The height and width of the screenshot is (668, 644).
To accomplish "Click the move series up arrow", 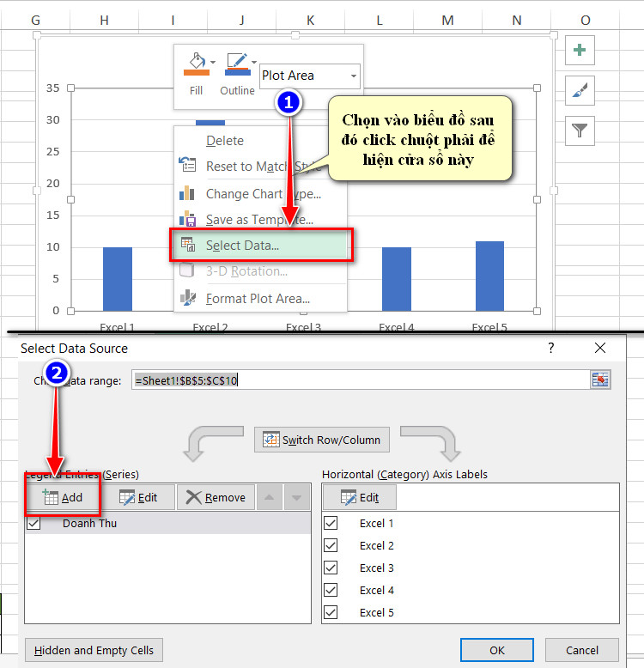I will pyautogui.click(x=269, y=497).
